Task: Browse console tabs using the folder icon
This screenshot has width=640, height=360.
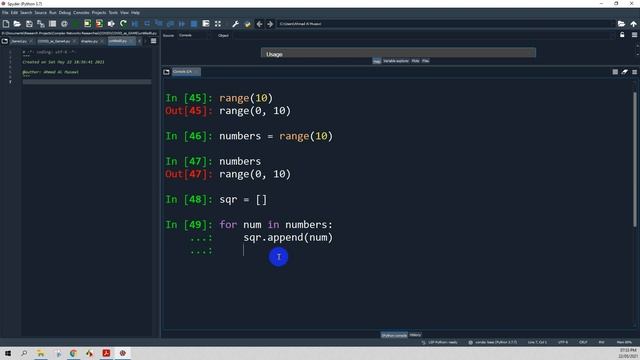Action: 167,72
